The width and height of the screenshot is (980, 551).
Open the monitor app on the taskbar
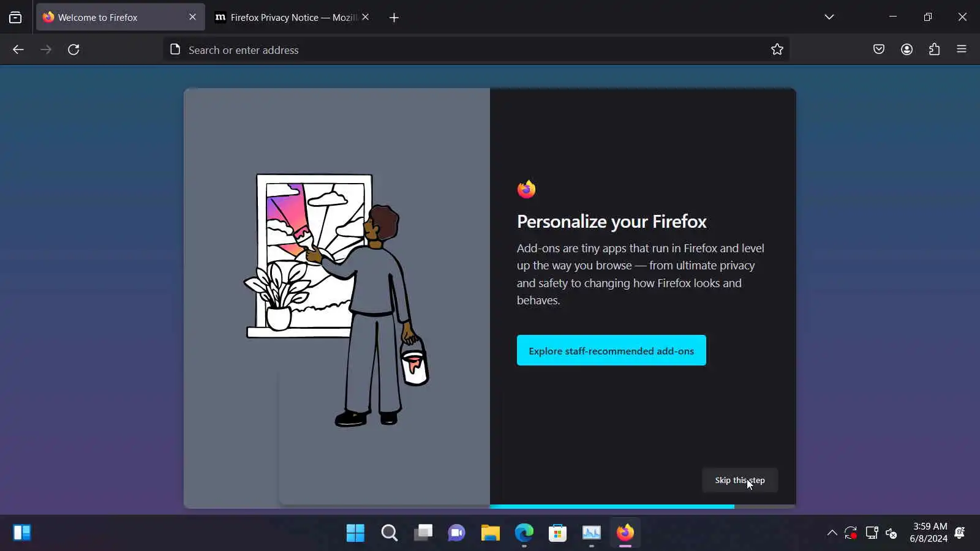click(591, 533)
